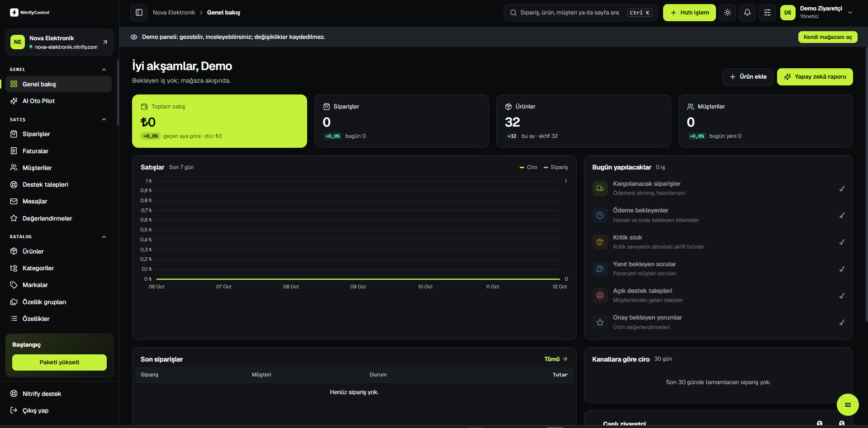Collapse the SATIŞ sidebar section
Screen dimensions: 868x428
click(104, 120)
